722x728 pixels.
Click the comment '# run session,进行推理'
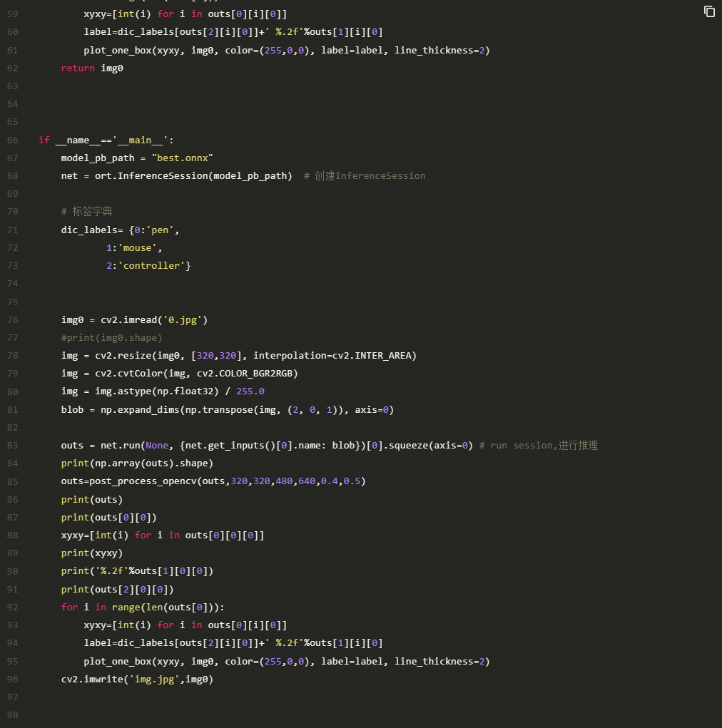539,446
